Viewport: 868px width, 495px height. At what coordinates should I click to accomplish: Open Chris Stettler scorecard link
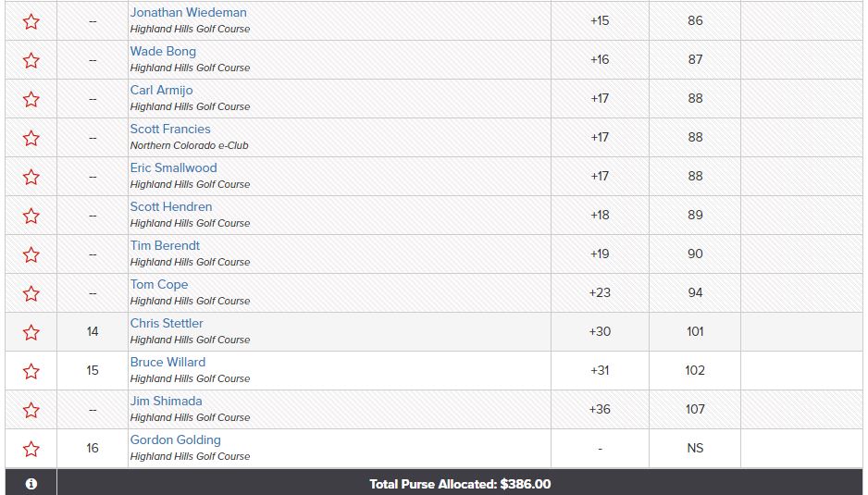(166, 323)
